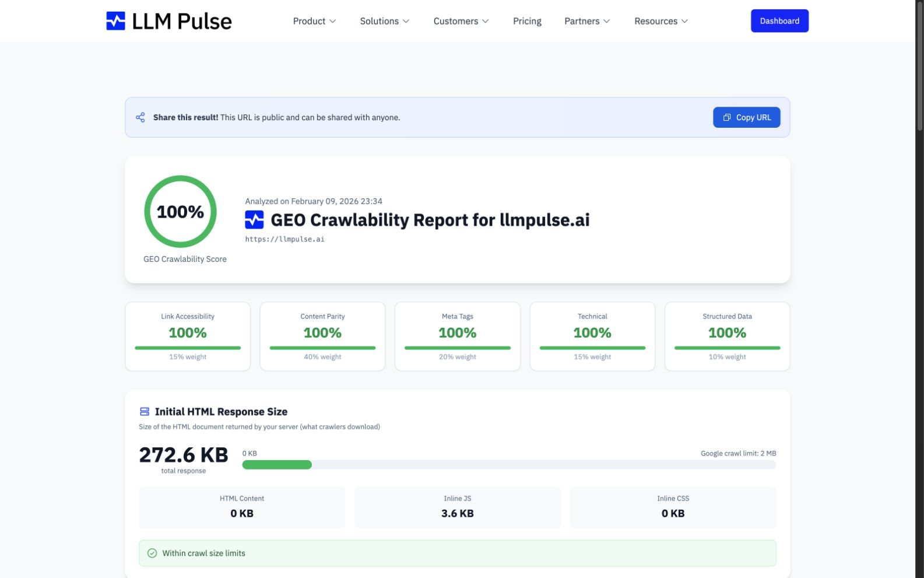Click the Within crawl size limits message
The image size is (924, 578).
click(458, 553)
